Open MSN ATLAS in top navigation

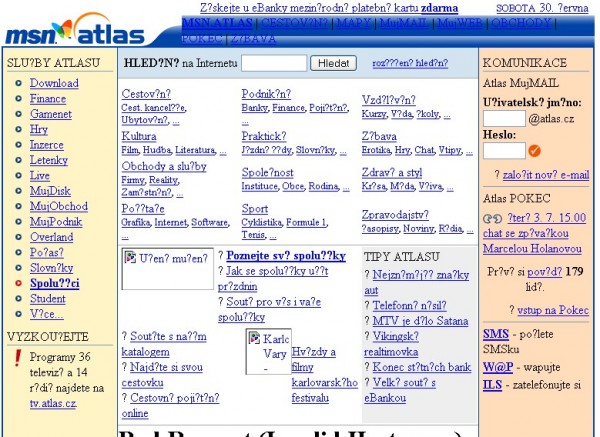[217, 23]
